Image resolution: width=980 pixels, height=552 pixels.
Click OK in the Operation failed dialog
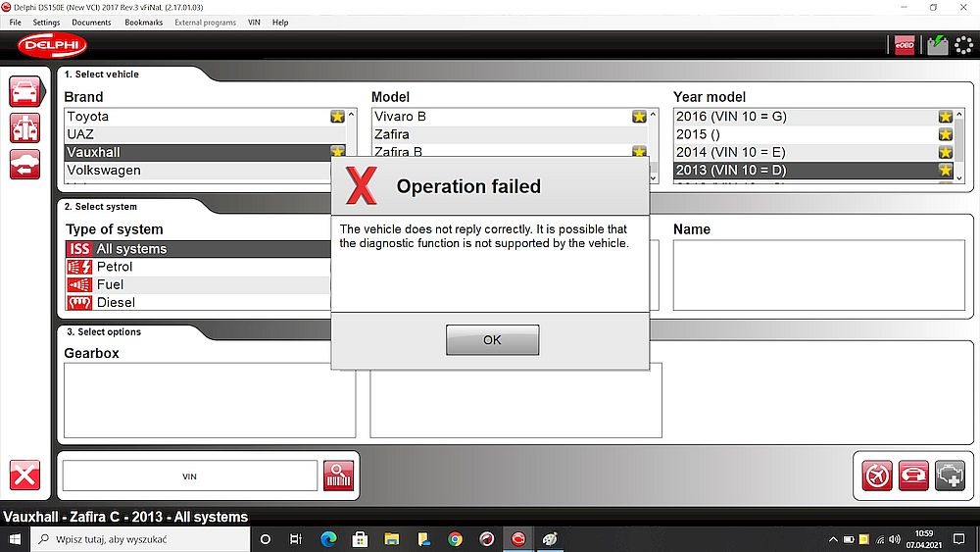tap(492, 340)
